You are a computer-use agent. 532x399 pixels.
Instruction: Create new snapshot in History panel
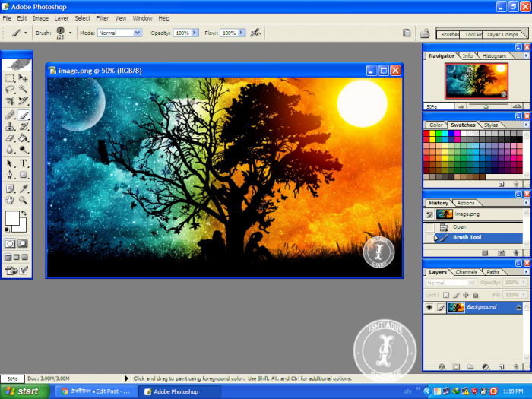pyautogui.click(x=502, y=253)
